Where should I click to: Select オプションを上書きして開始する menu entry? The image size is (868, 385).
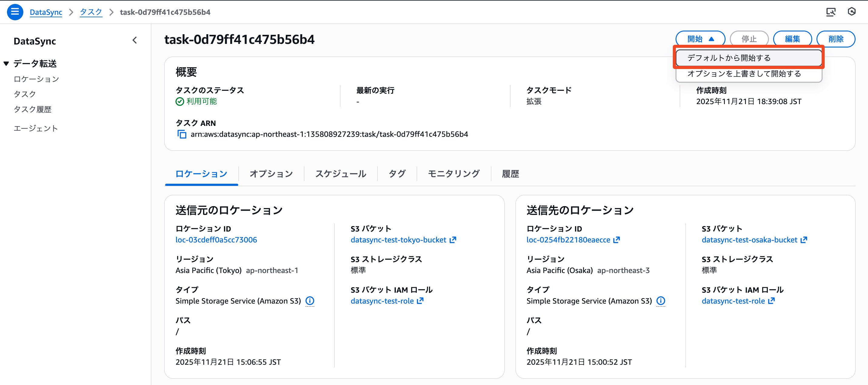click(x=744, y=73)
